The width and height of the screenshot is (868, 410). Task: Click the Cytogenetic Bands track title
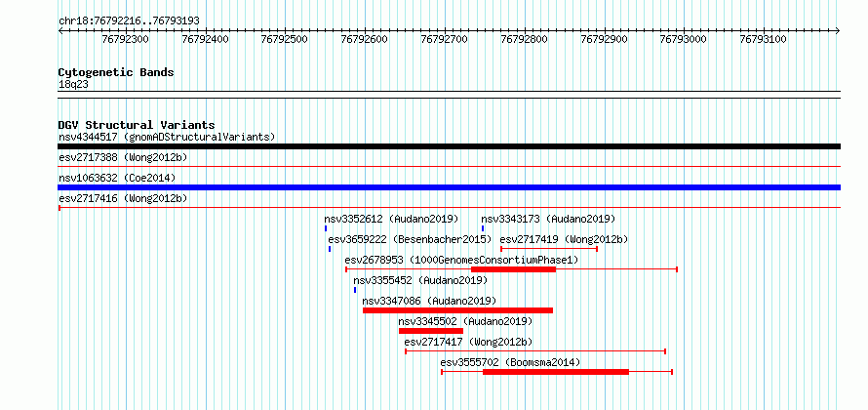(116, 72)
